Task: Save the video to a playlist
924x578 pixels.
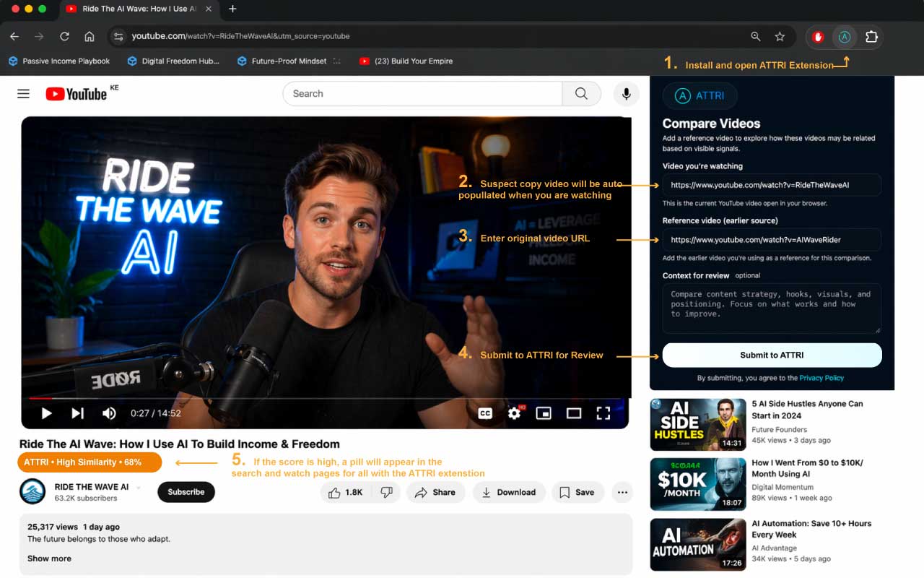Action: pos(577,492)
